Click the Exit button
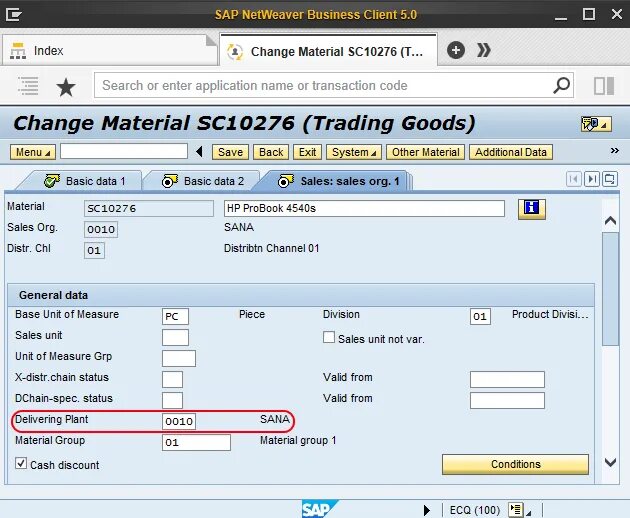 tap(307, 152)
